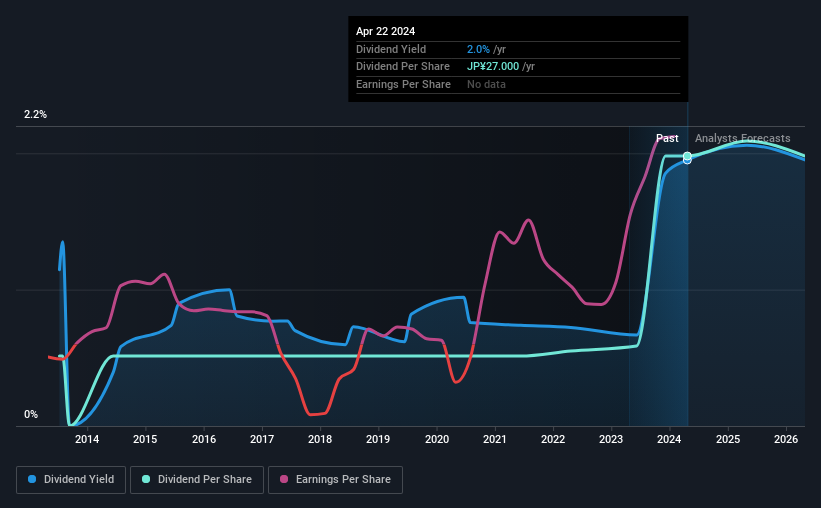Click the Analysts Forecasts label
This screenshot has height=508, width=821.
(742, 138)
